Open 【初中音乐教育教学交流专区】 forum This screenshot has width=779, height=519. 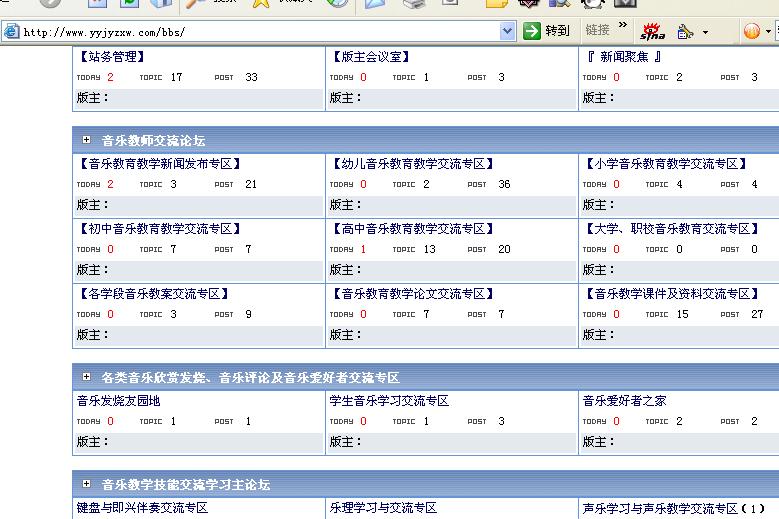(160, 229)
